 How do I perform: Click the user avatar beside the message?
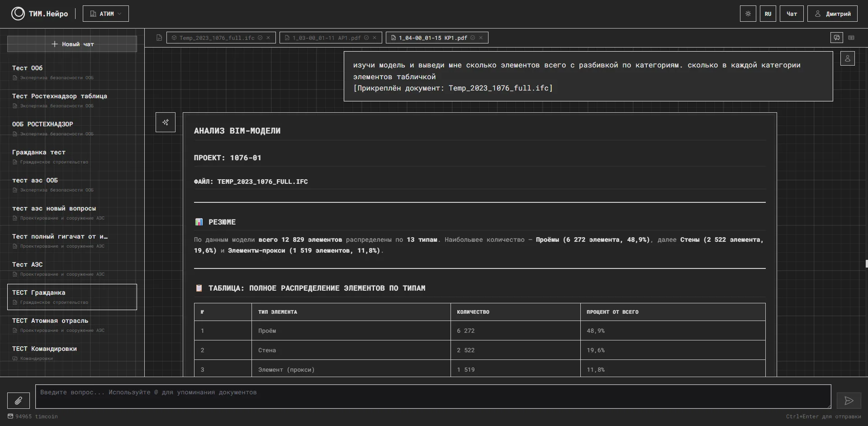tap(848, 58)
